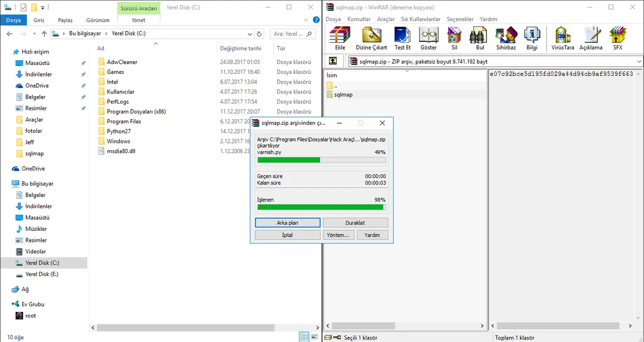
Task: Click the SFX toolbar icon
Action: tap(617, 39)
